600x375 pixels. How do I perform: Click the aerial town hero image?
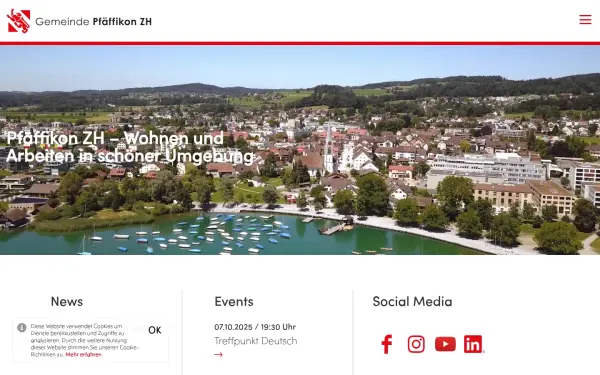300,150
